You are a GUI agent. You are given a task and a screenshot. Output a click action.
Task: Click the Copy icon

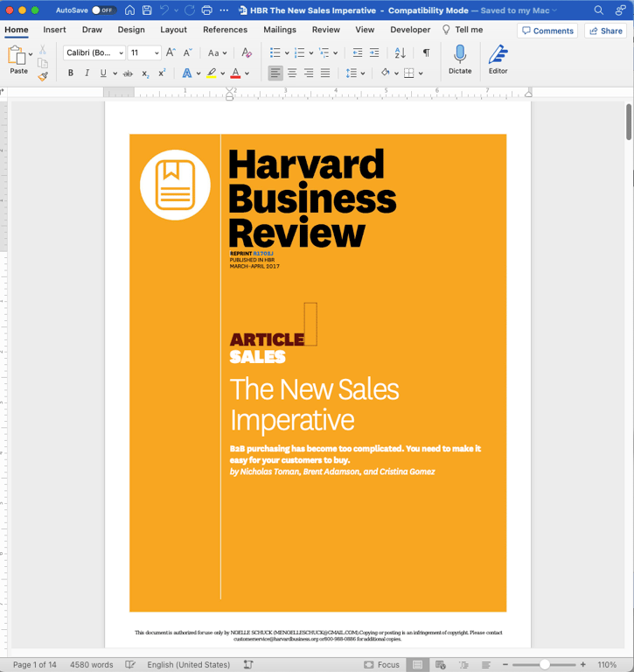tap(42, 63)
